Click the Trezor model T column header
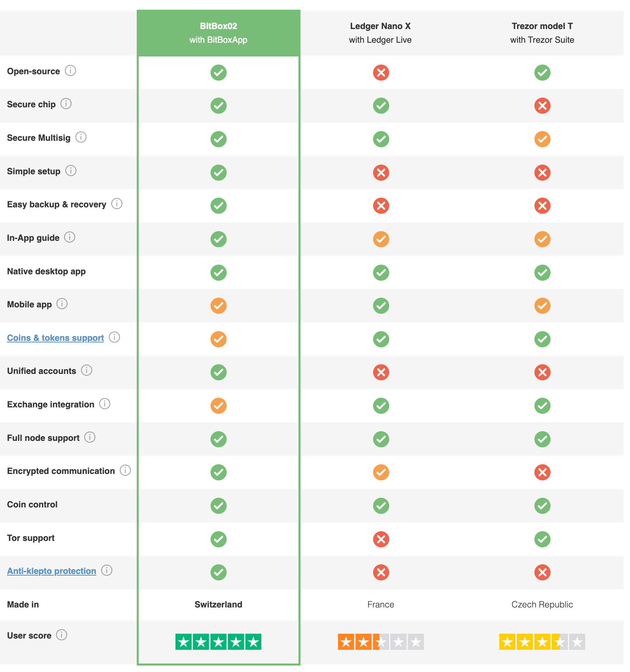The width and height of the screenshot is (630, 672). point(542,33)
